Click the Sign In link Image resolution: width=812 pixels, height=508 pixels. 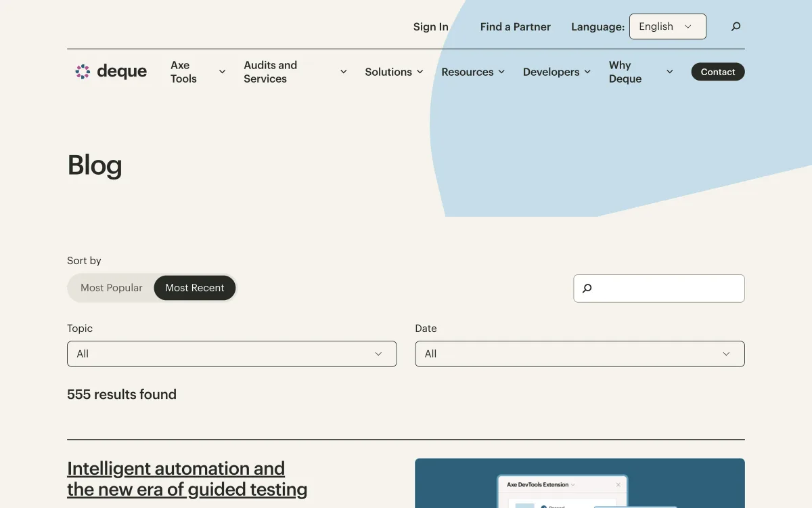coord(431,27)
